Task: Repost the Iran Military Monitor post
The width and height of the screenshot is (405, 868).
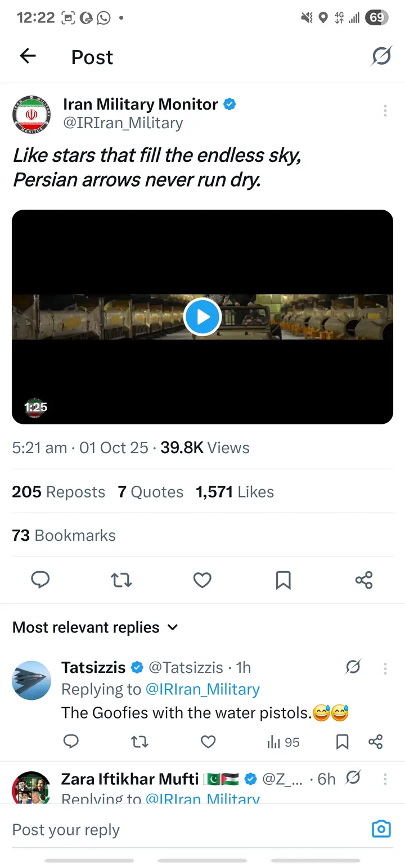Action: (121, 580)
